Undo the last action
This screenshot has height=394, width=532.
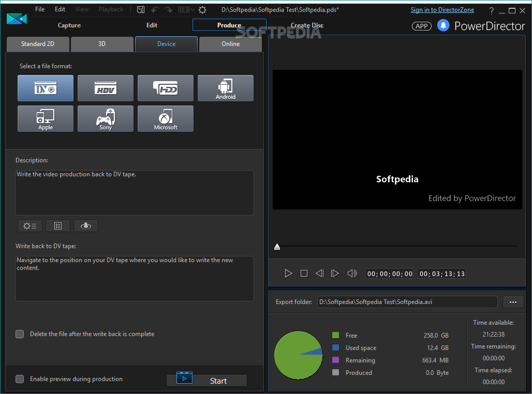(155, 9)
